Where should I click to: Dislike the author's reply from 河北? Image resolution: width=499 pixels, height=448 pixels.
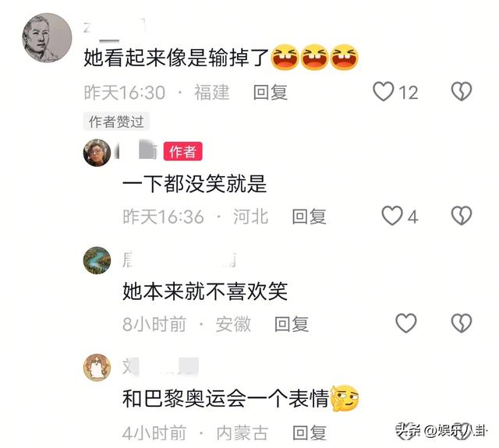tap(462, 216)
